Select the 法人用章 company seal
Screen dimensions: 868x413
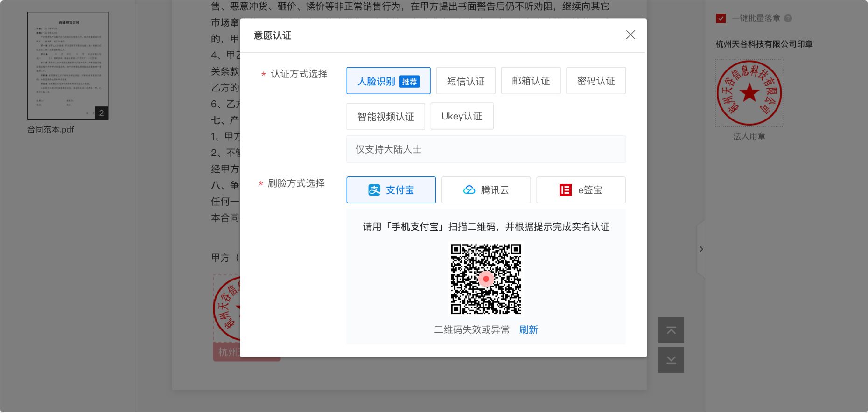[x=749, y=93]
